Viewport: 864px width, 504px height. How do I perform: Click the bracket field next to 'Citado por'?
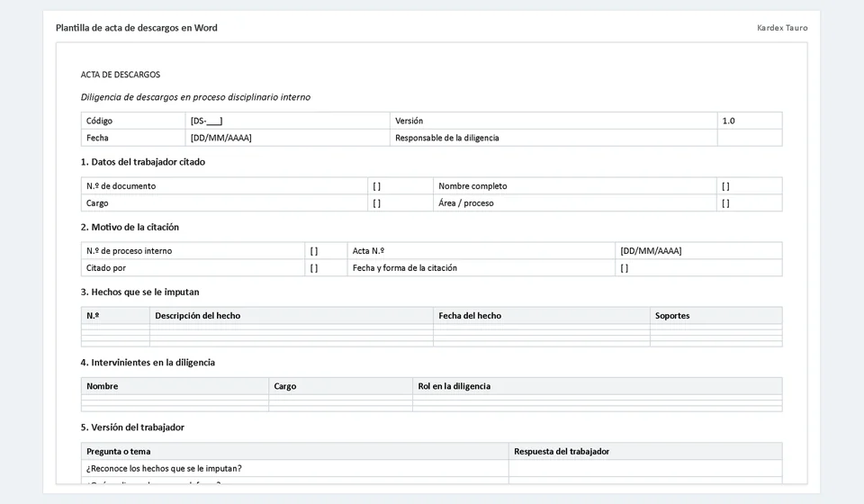[x=326, y=267]
